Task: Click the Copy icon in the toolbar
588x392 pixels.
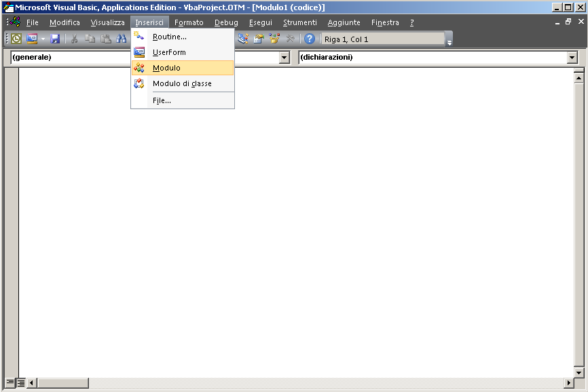Action: [x=90, y=39]
